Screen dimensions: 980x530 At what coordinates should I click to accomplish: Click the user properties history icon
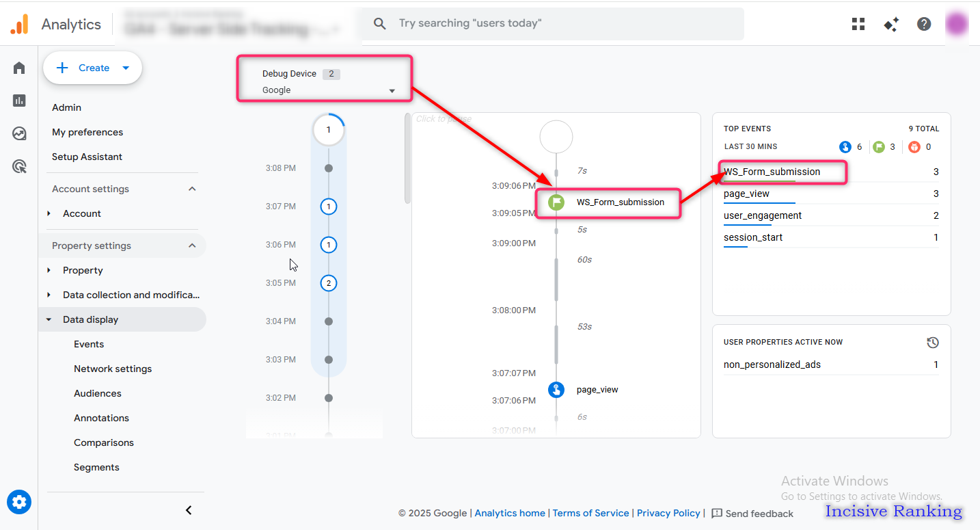tap(933, 343)
